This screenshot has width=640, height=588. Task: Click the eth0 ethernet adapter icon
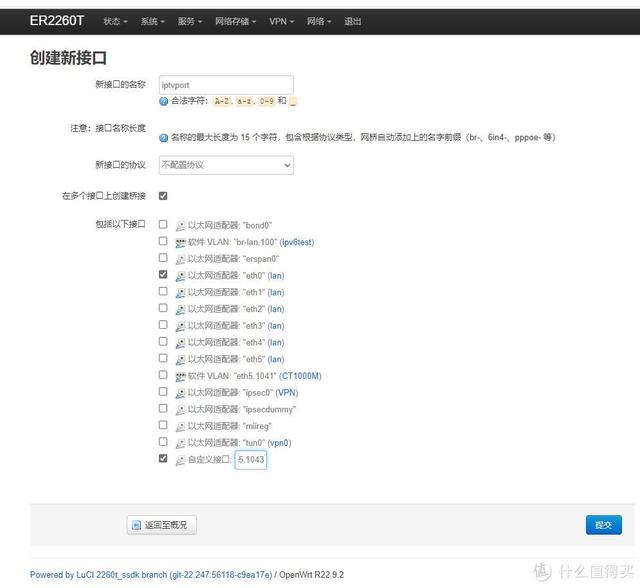tap(180, 276)
